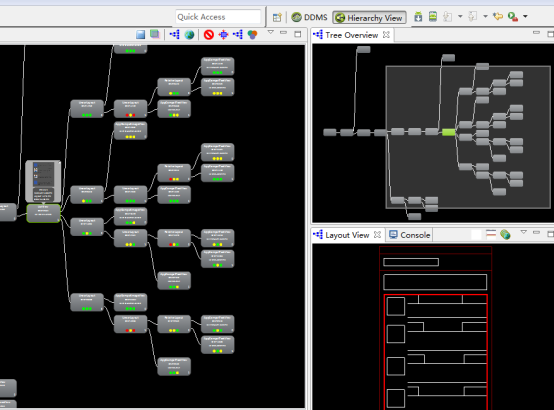Image resolution: width=554 pixels, height=410 pixels.
Task: Click the globe icon in tree view toolbar
Action: point(189,35)
